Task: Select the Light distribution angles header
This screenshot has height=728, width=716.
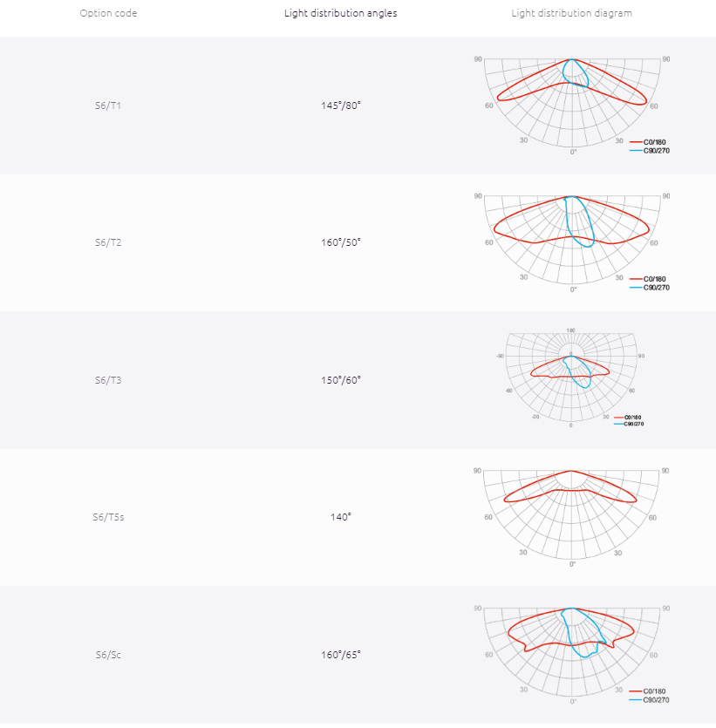Action: coord(340,13)
